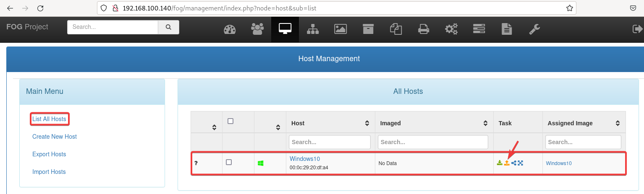This screenshot has width=644, height=194.
Task: Start a multicast task for Windows10
Action: coord(514,163)
